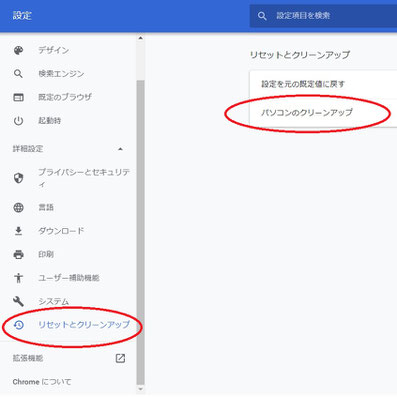Open the システム settings section
The height and width of the screenshot is (397, 397).
tap(53, 301)
